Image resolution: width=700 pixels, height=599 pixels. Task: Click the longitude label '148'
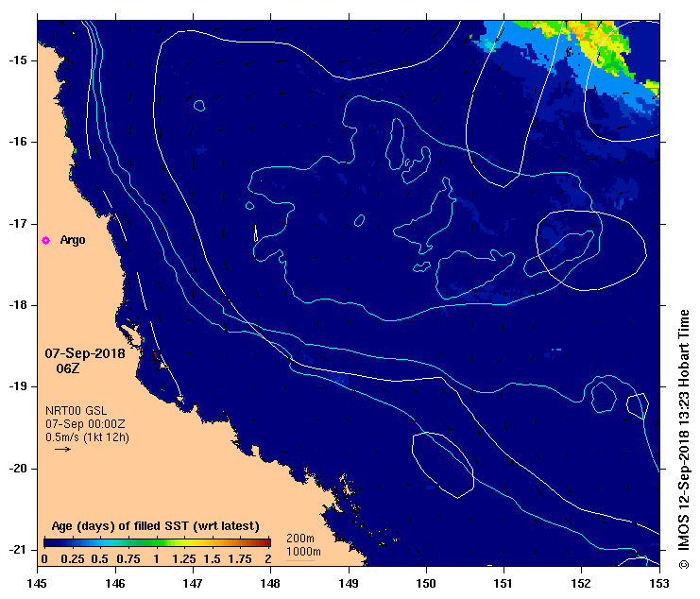click(271, 583)
